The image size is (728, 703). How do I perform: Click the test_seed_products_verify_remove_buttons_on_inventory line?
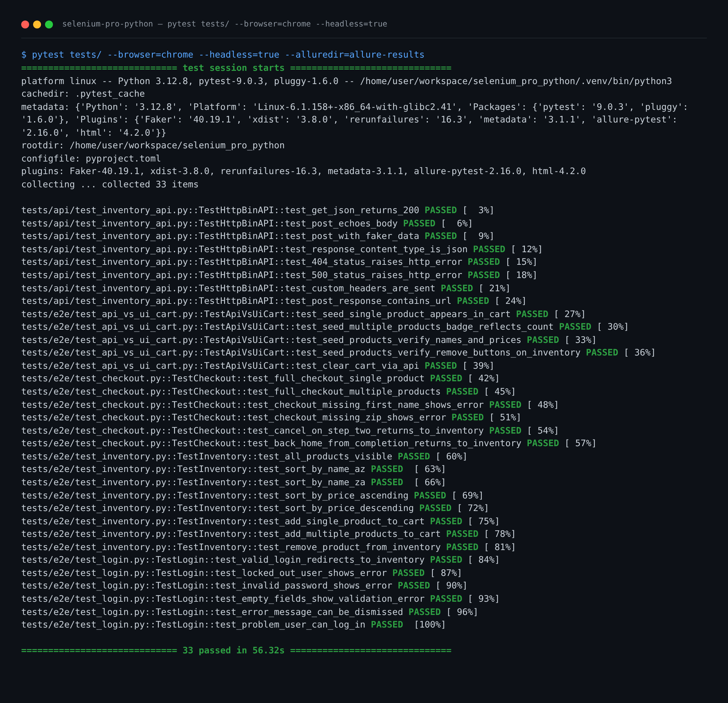pyautogui.click(x=339, y=352)
